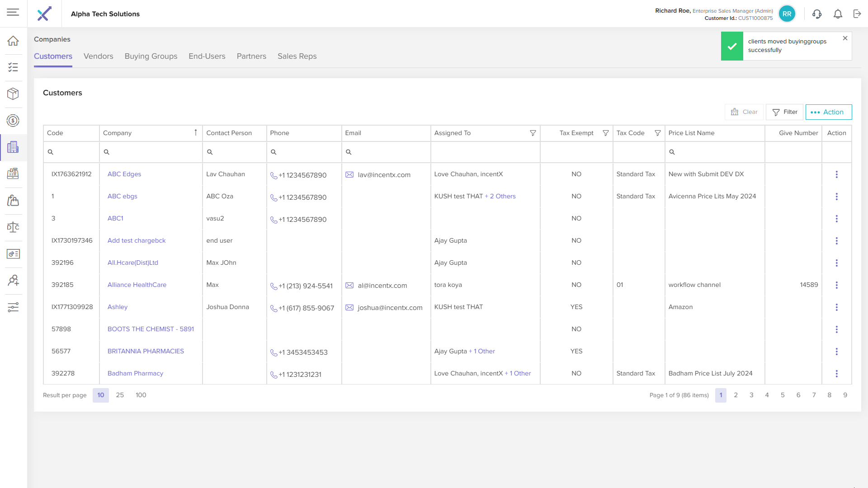
Task: Go to the Home sidebar icon
Action: coord(13,41)
